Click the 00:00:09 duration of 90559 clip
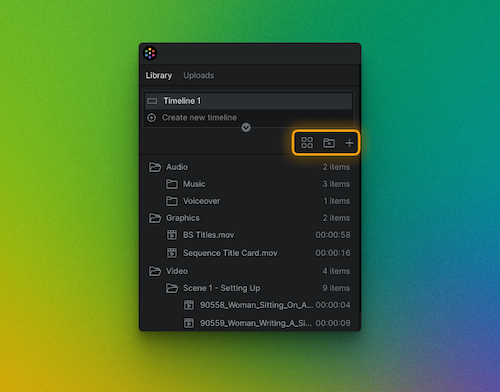Image resolution: width=500 pixels, height=392 pixels. pyautogui.click(x=333, y=323)
